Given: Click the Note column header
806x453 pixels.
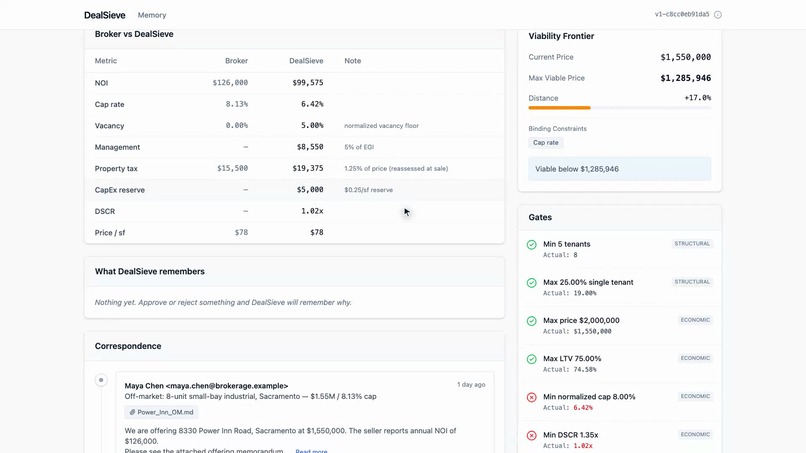Looking at the screenshot, I should coord(353,61).
